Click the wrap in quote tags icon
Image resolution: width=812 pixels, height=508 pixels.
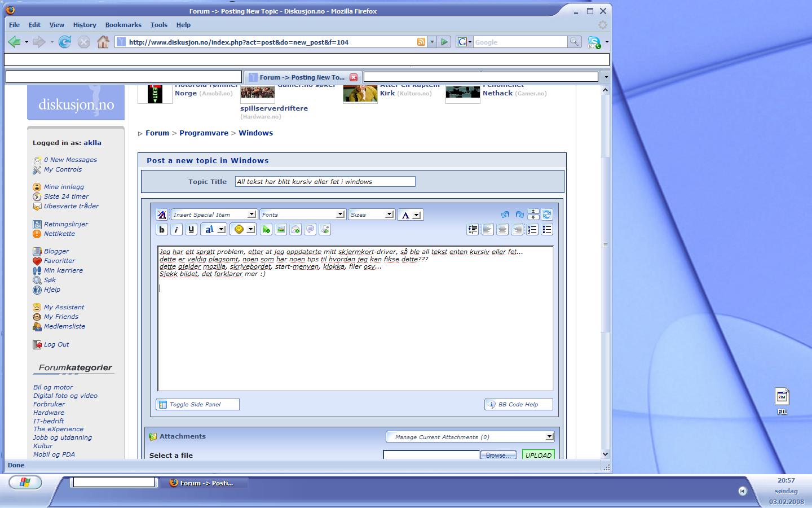tap(310, 229)
